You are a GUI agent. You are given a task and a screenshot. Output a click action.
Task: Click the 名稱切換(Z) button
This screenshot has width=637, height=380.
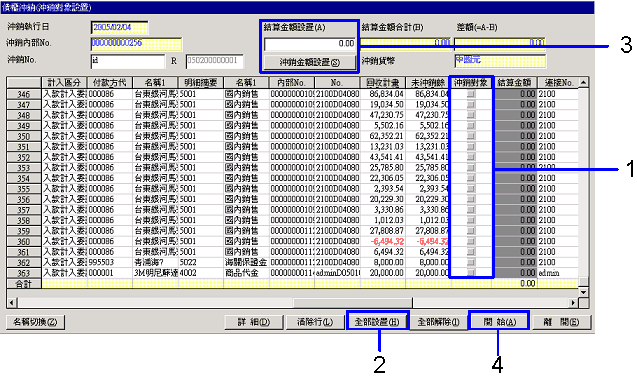pyautogui.click(x=35, y=322)
